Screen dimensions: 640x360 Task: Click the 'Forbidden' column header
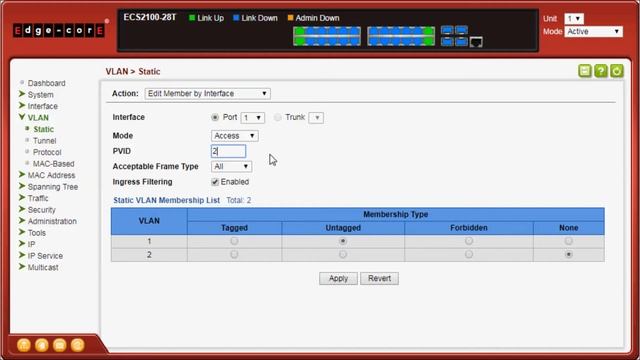tap(469, 228)
